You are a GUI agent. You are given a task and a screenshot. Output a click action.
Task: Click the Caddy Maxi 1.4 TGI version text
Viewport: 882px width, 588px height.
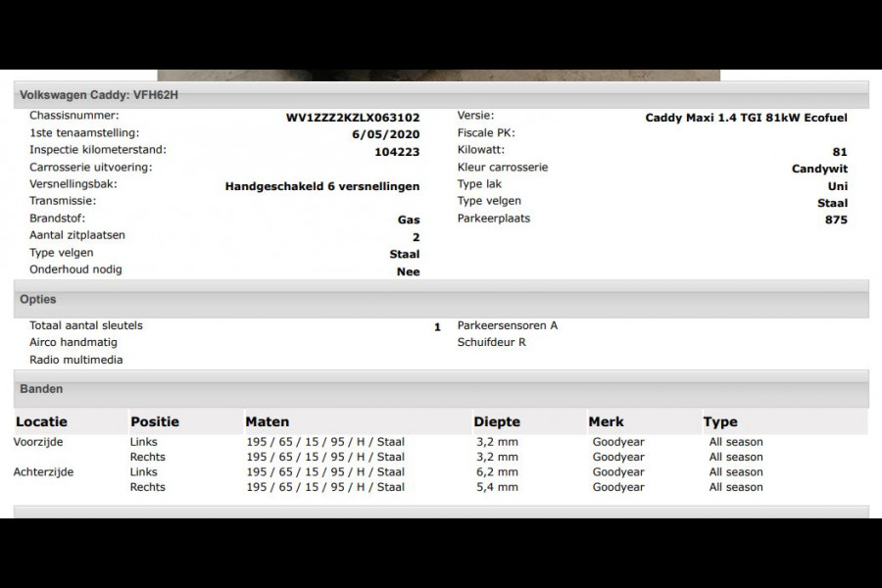[x=746, y=118]
